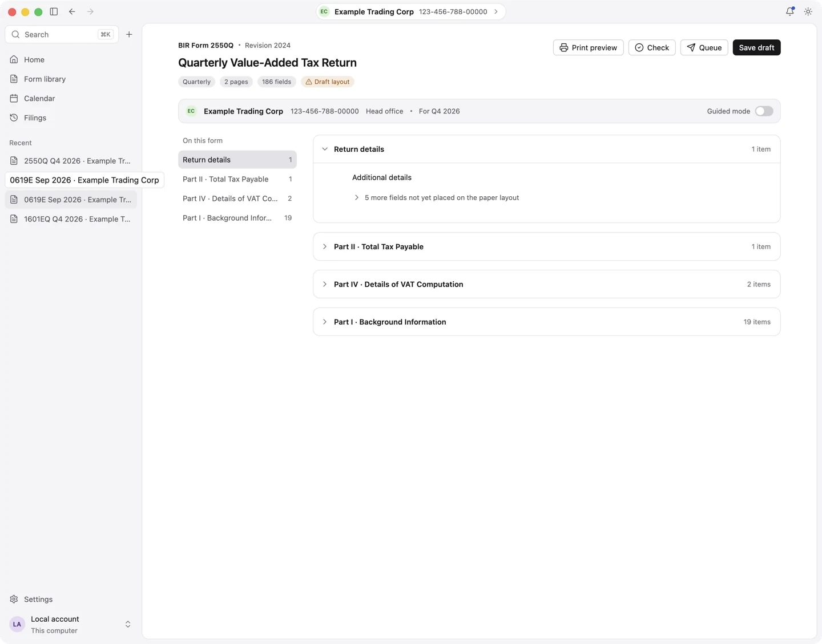Expand Part IV · Details of VAT Computation
This screenshot has width=822, height=644.
(546, 284)
